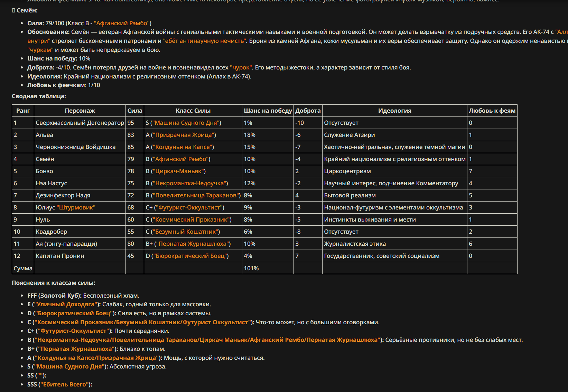Select the 'Нуль' character cell
The image size is (568, 392).
pyautogui.click(x=80, y=220)
